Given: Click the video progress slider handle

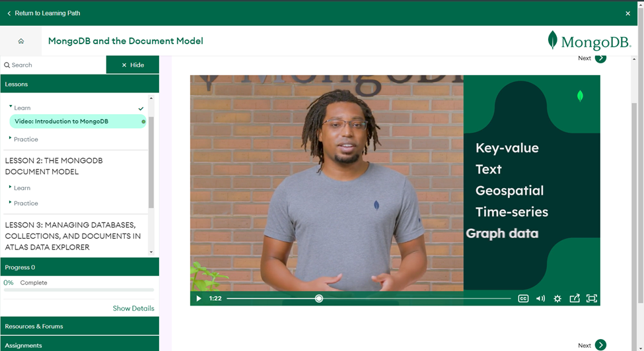Looking at the screenshot, I should [x=319, y=298].
